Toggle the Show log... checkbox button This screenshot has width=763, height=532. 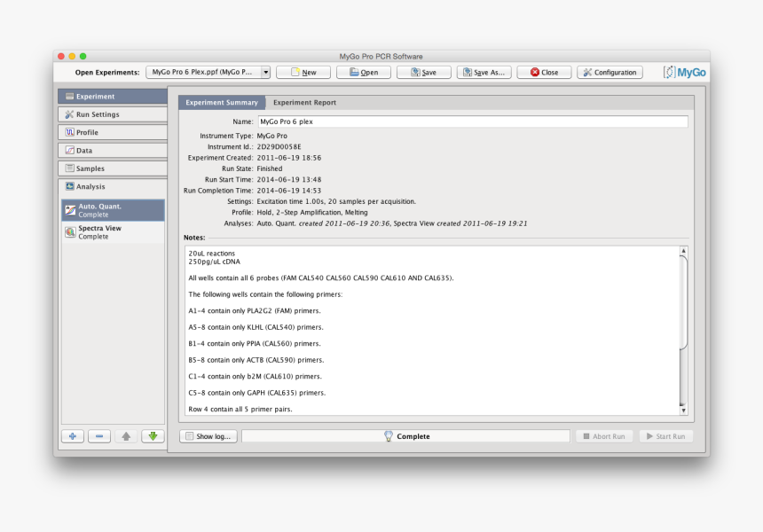[208, 436]
